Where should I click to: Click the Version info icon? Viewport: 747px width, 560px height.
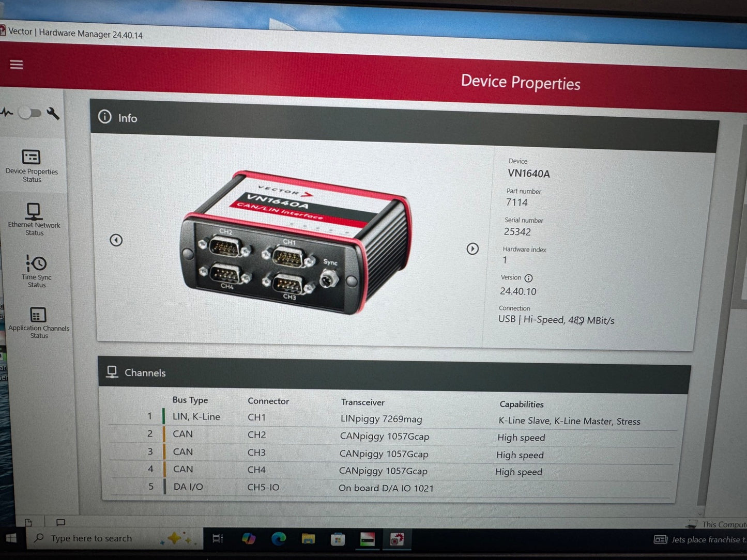[x=528, y=278]
